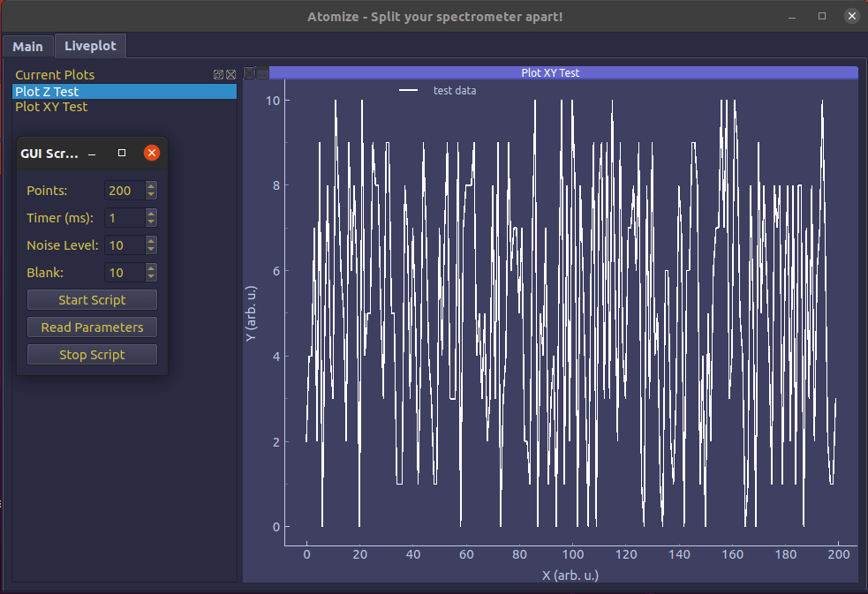Focus the Points input field

125,191
